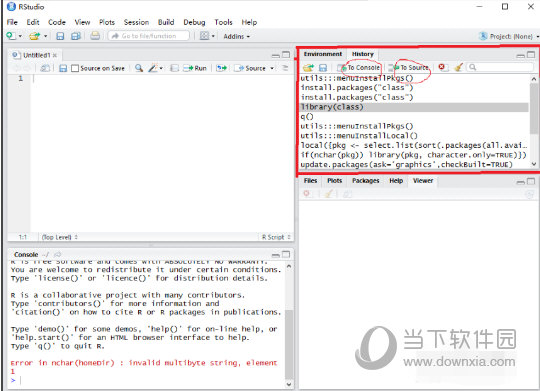
Task: View current working directory from Console header
Action: [x=58, y=255]
